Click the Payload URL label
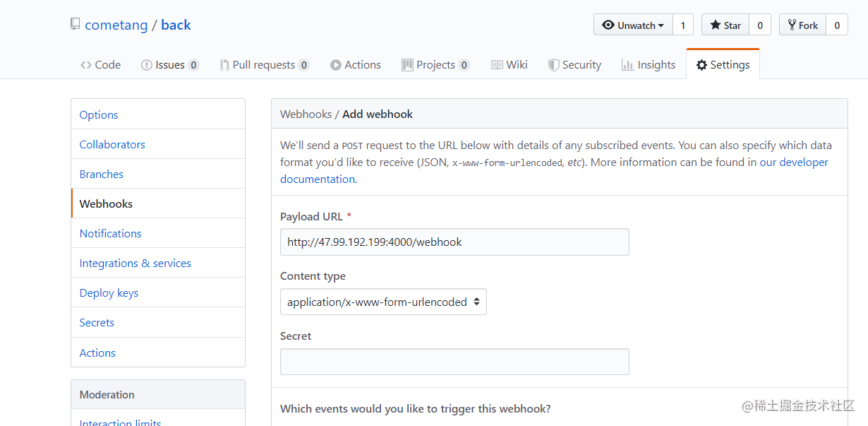 click(x=311, y=216)
